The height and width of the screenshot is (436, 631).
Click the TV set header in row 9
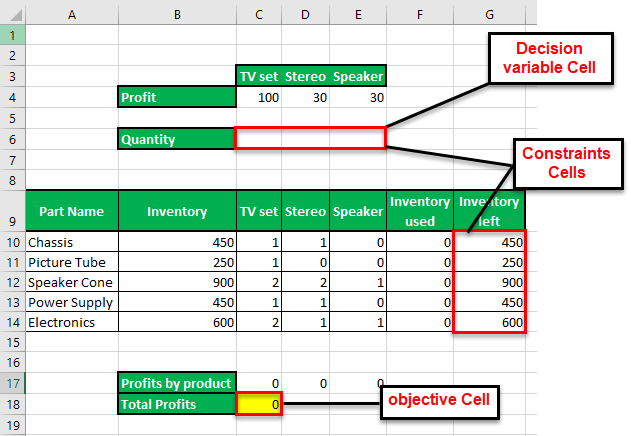click(259, 211)
